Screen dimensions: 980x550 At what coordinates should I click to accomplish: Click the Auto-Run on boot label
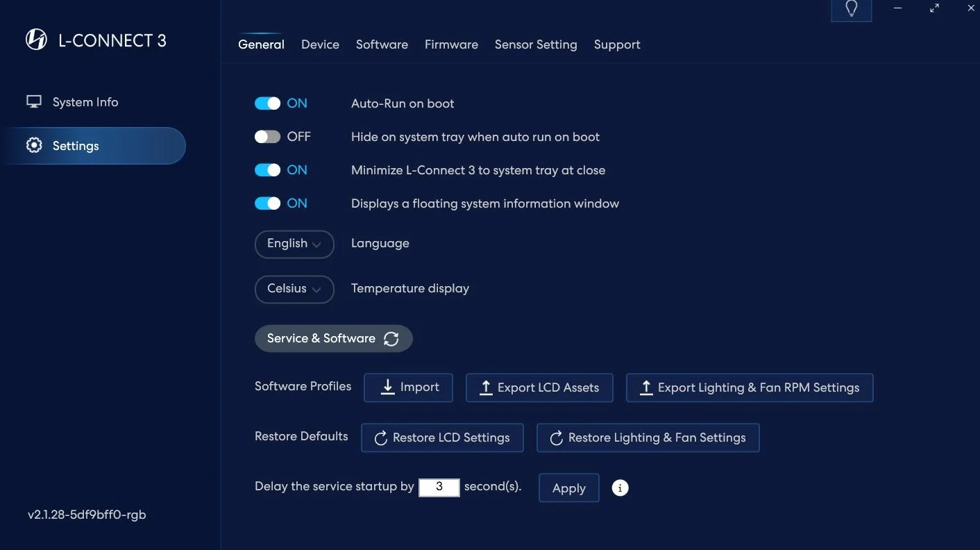(403, 103)
